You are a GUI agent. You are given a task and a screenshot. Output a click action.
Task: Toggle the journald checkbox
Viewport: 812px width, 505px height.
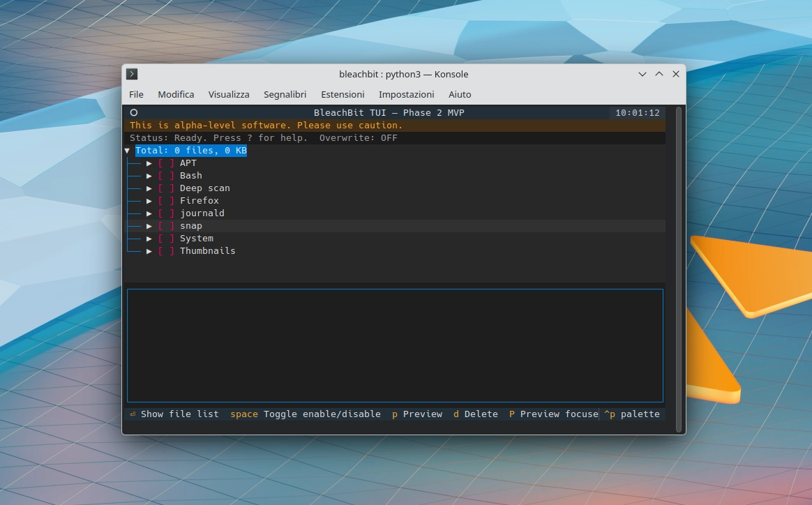166,213
